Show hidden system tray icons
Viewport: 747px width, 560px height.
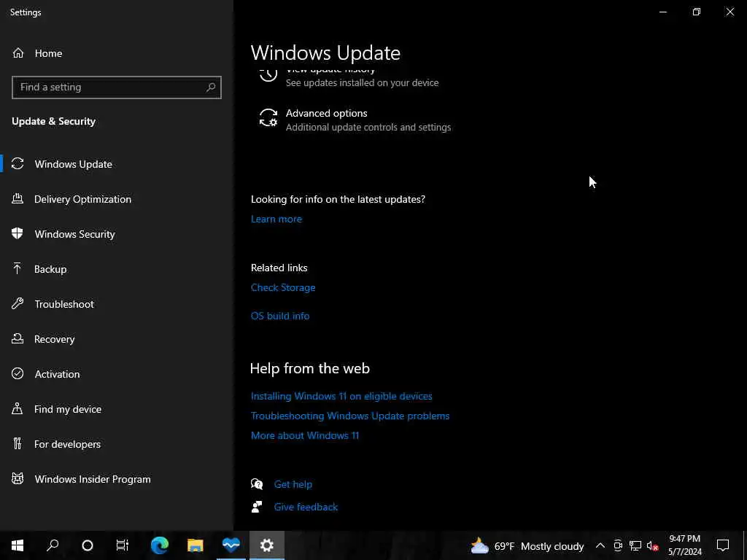coord(600,546)
